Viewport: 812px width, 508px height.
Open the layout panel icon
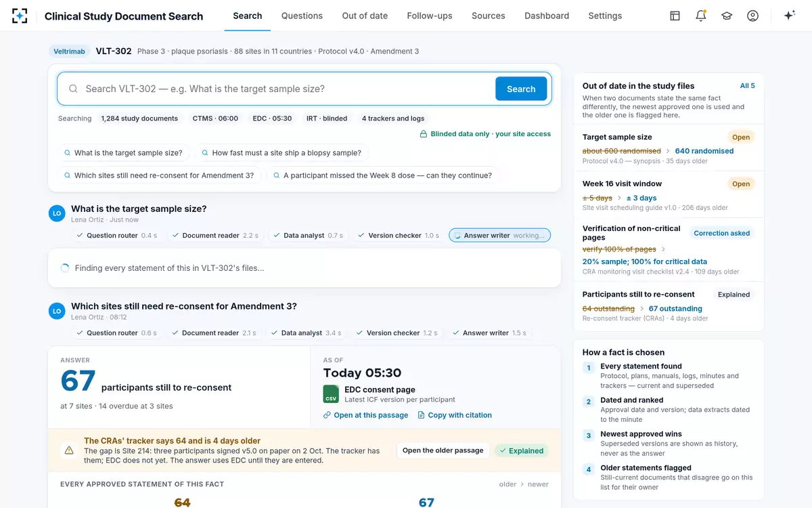coord(675,16)
